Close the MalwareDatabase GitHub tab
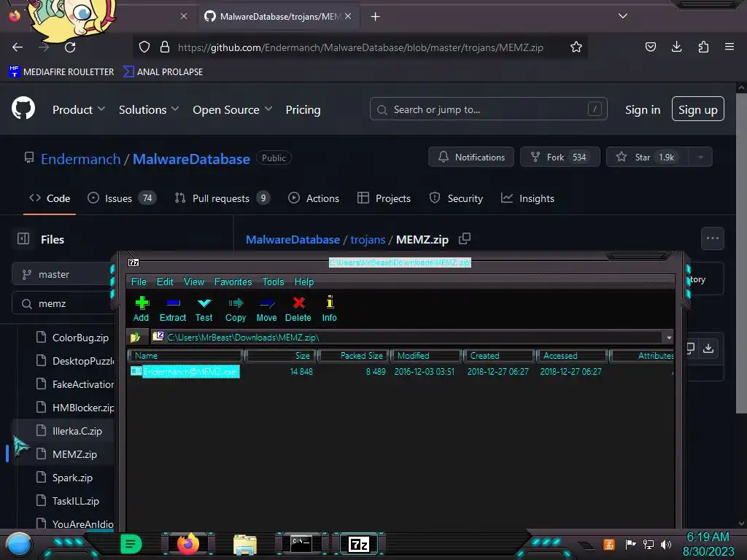 [x=348, y=16]
